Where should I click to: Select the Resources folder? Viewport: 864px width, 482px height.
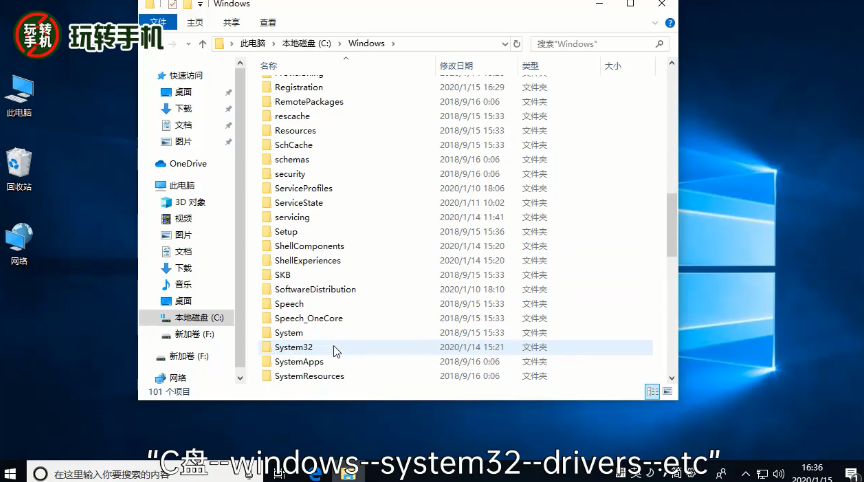pyautogui.click(x=295, y=131)
